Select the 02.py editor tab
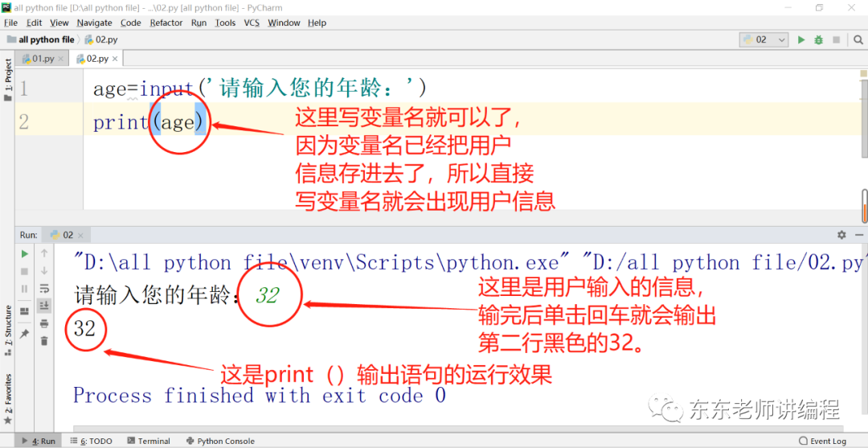 click(x=97, y=59)
